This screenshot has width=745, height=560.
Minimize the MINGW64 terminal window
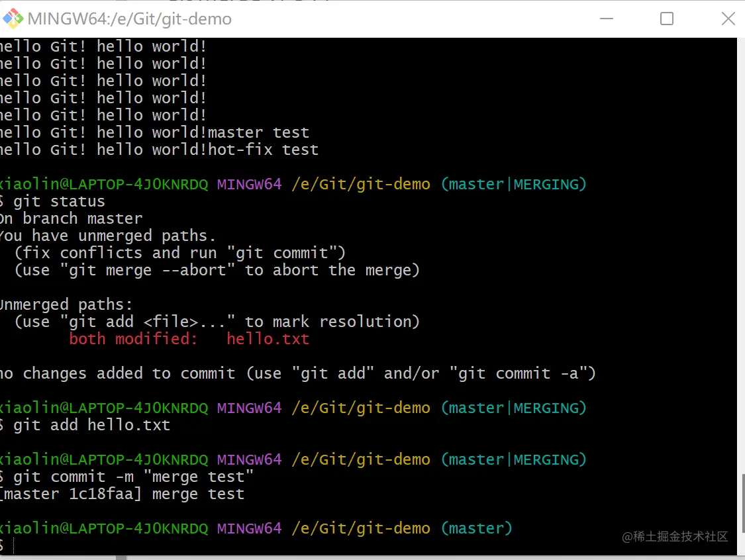click(x=606, y=19)
